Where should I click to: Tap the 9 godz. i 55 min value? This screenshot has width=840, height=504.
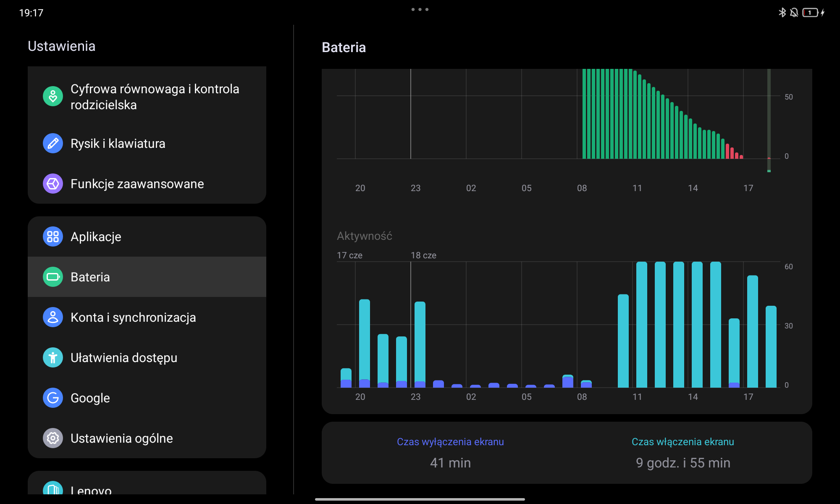pyautogui.click(x=683, y=463)
